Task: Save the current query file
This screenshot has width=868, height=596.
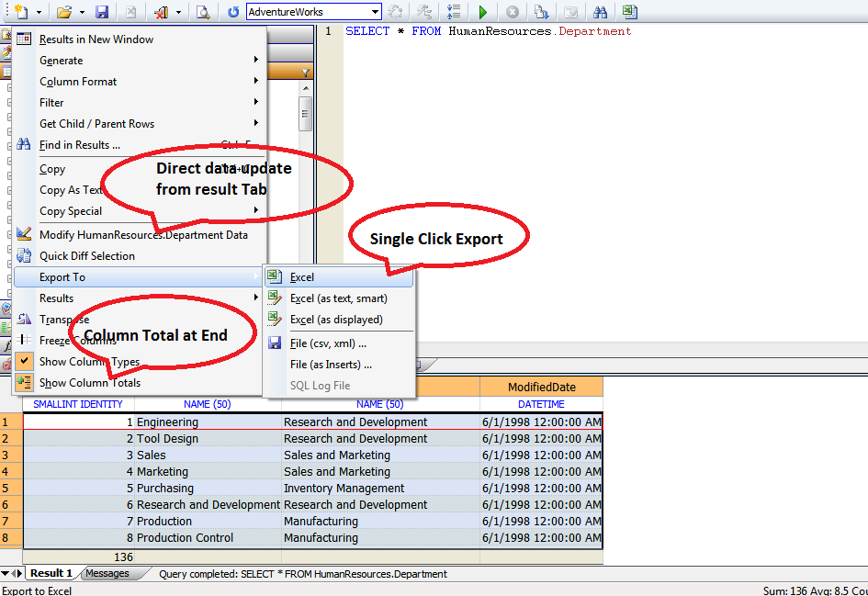Action: [103, 11]
